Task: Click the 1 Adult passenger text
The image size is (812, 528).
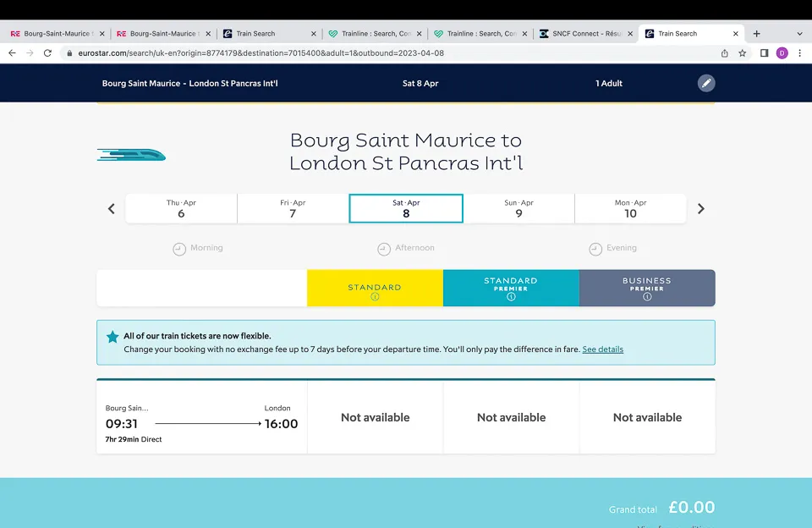Action: coord(608,83)
